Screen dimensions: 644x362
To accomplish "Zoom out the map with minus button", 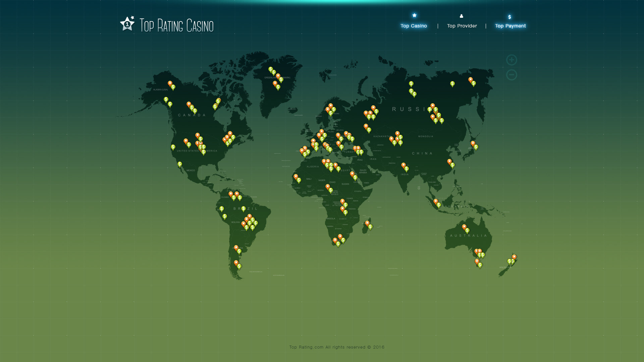I will tap(512, 75).
